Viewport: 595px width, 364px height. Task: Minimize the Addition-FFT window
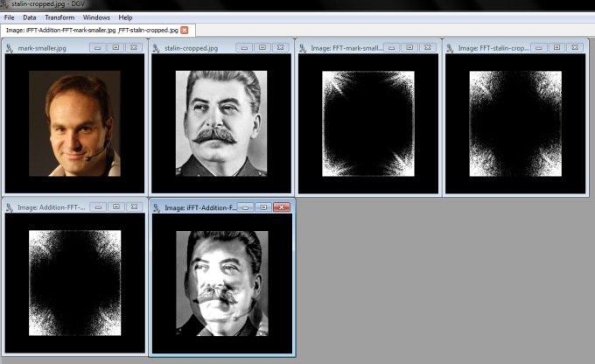(98, 206)
